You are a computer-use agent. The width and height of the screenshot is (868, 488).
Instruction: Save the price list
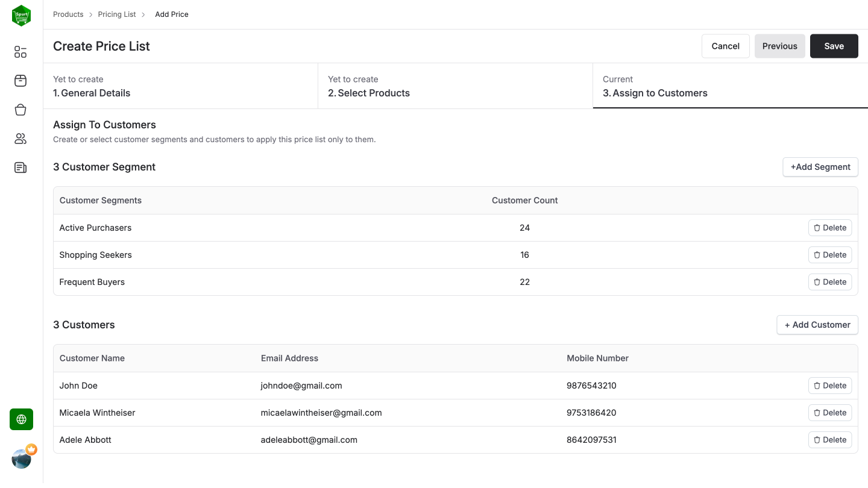coord(834,46)
